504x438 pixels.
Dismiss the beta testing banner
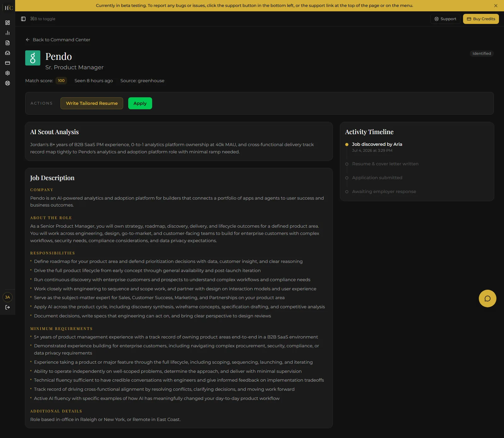tap(496, 6)
